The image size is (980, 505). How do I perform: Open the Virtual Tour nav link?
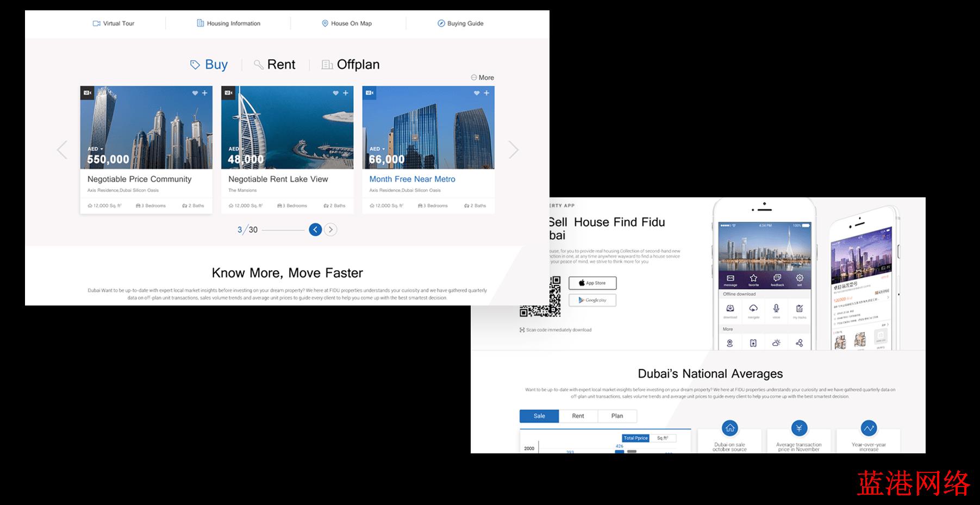point(114,23)
